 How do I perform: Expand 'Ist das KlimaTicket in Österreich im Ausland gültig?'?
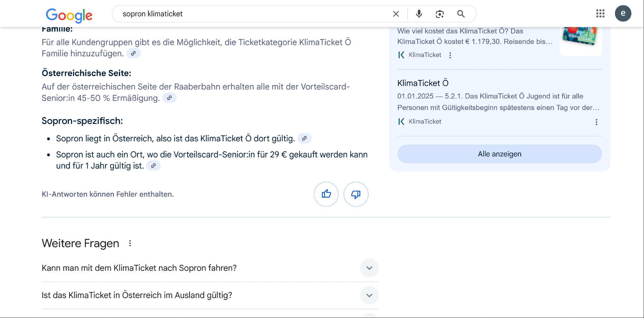point(369,295)
